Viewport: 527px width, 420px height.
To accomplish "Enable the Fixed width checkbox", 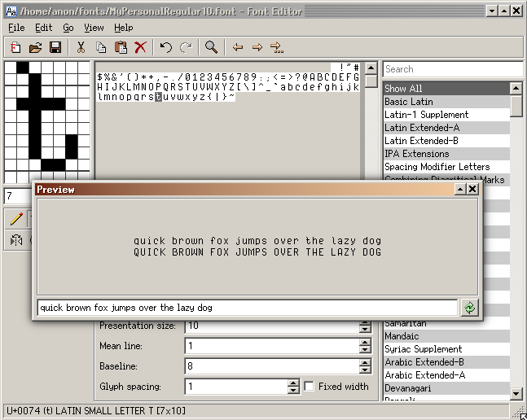I will pos(310,387).
